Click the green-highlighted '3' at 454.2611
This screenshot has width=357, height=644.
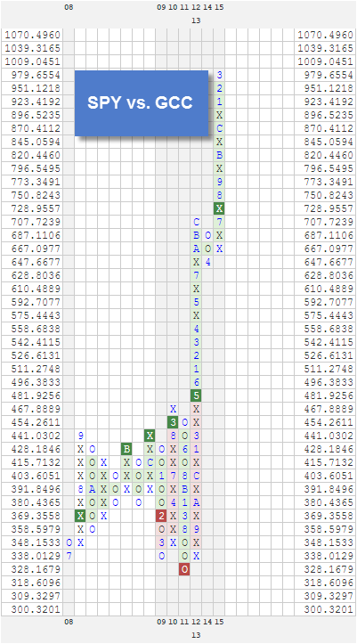pos(173,422)
